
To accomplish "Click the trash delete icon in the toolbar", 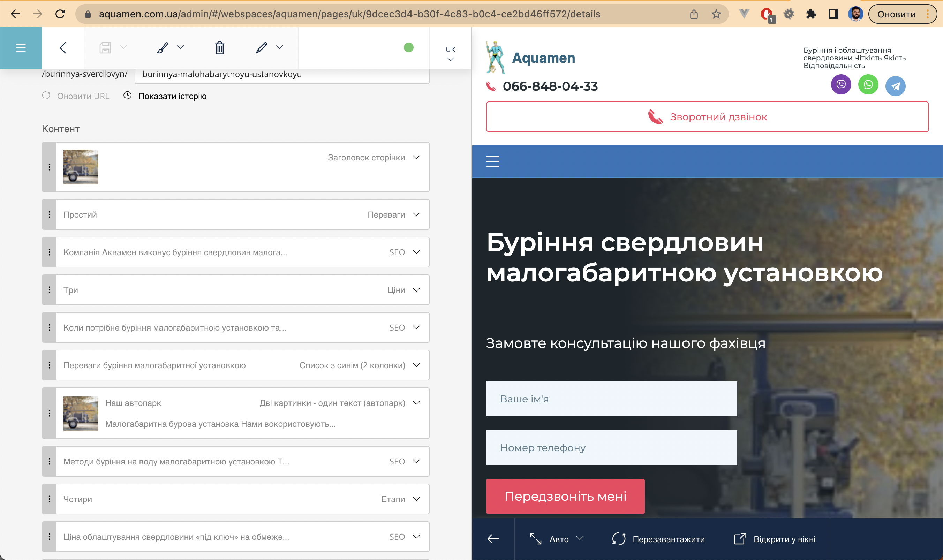I will click(220, 48).
